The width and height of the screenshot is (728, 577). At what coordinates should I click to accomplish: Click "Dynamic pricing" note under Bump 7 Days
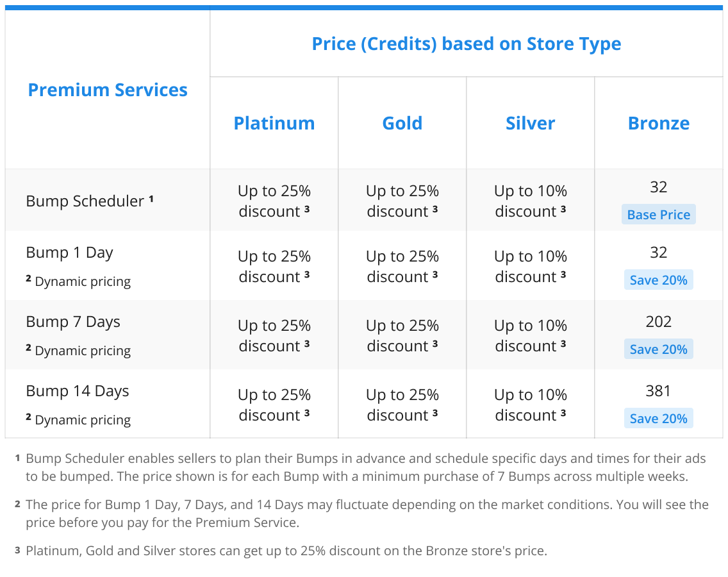(x=83, y=351)
